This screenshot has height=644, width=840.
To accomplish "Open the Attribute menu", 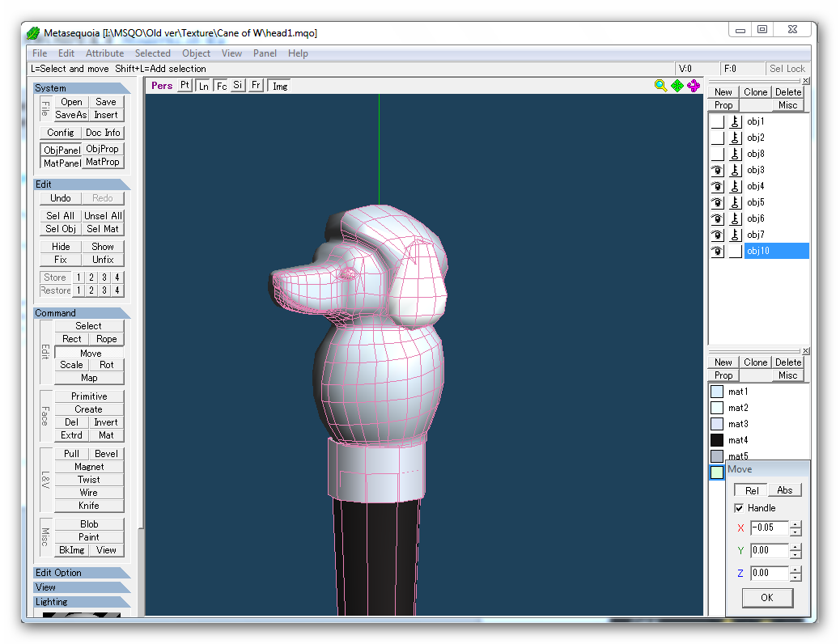I will click(x=104, y=53).
